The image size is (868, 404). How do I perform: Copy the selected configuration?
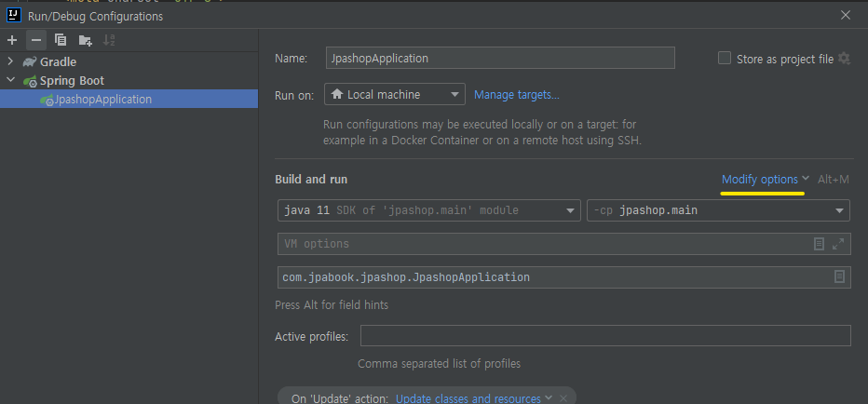point(61,40)
